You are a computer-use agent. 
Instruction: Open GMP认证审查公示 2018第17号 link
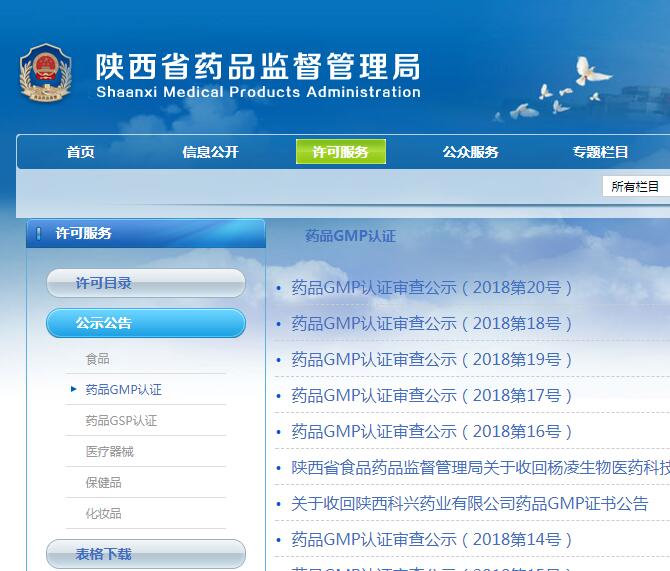click(432, 396)
